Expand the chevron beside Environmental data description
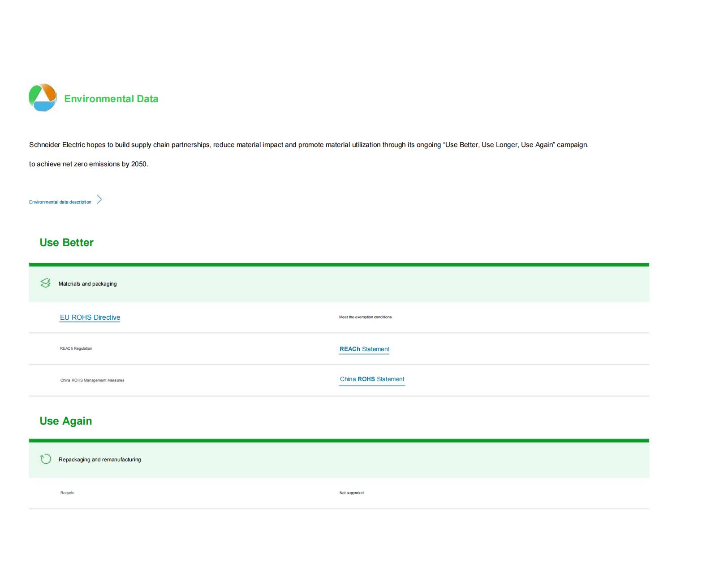 [99, 200]
